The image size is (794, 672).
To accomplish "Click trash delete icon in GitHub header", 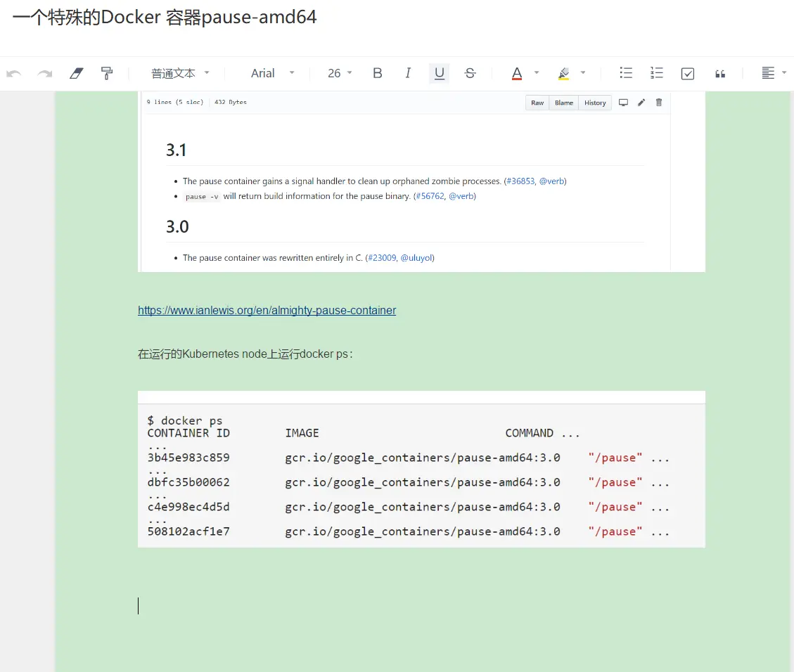I will pyautogui.click(x=659, y=102).
